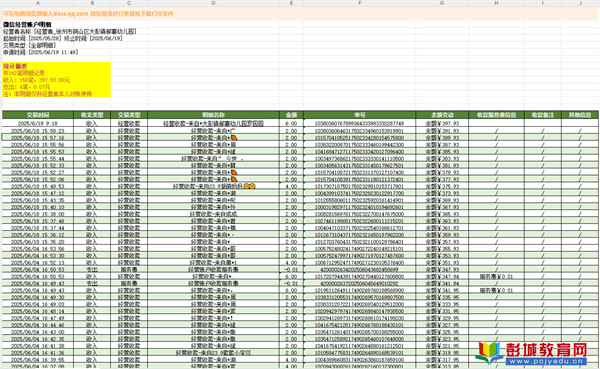The width and height of the screenshot is (600, 369).
Task: Click the 收入 summary line in yellow box
Action: tap(36, 80)
